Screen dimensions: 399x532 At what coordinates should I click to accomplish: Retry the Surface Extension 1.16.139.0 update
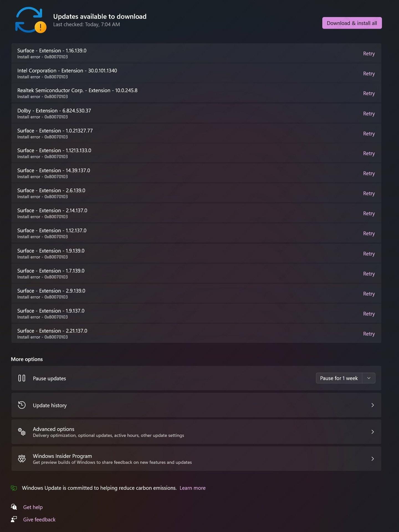pyautogui.click(x=369, y=53)
